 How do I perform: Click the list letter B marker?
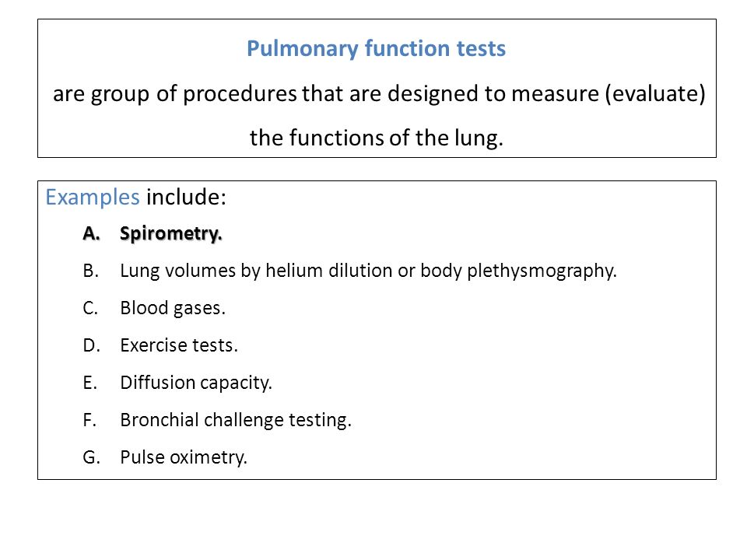[90, 271]
